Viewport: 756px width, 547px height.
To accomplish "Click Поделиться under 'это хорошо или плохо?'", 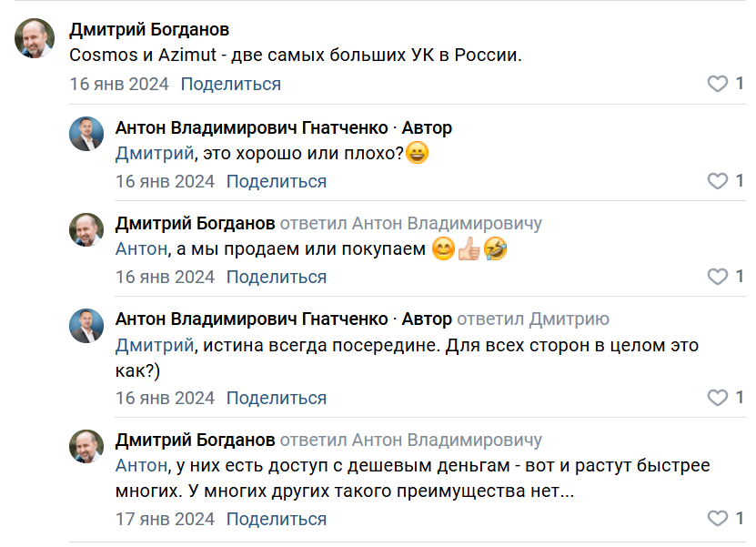I will click(x=276, y=181).
